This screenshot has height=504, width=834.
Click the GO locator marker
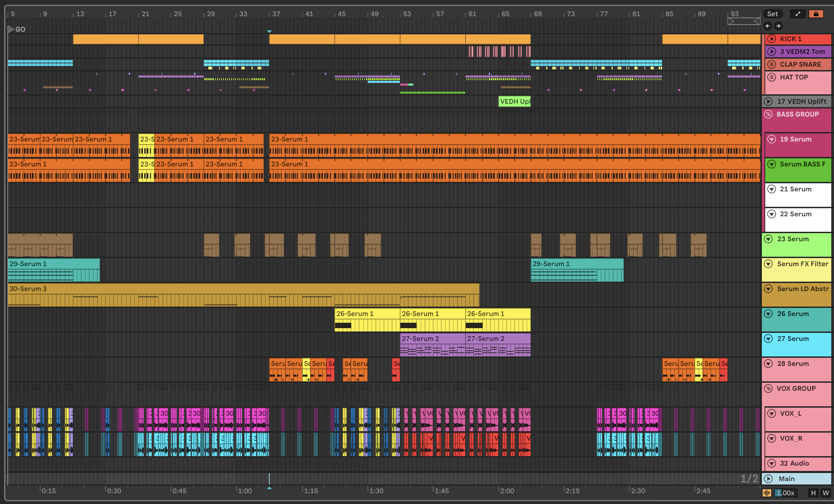[x=11, y=29]
